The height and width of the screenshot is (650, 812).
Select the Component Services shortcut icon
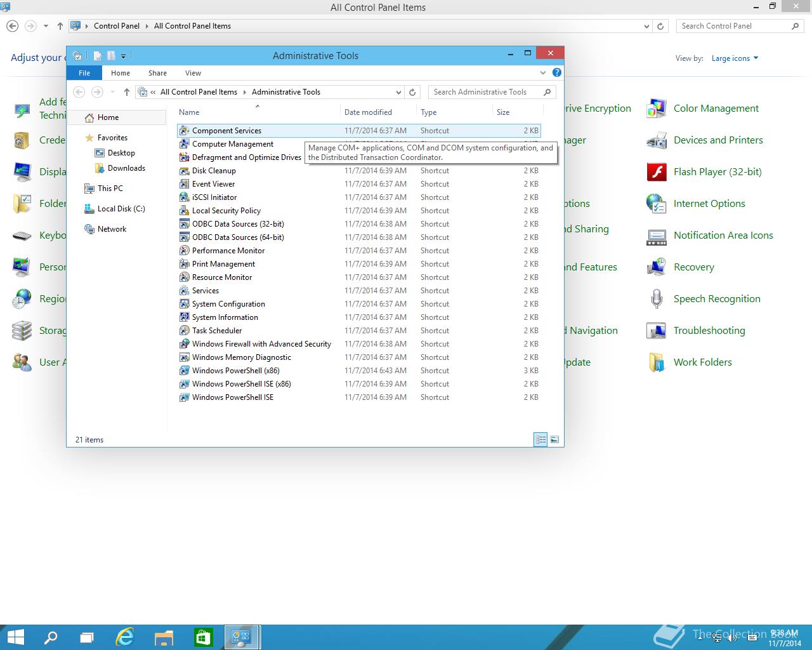(x=185, y=131)
